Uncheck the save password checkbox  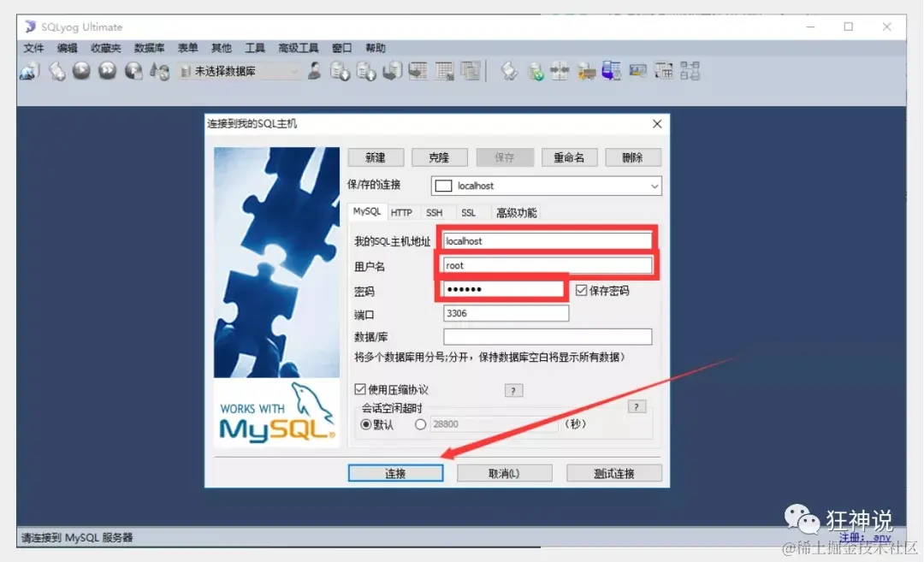pyautogui.click(x=582, y=291)
